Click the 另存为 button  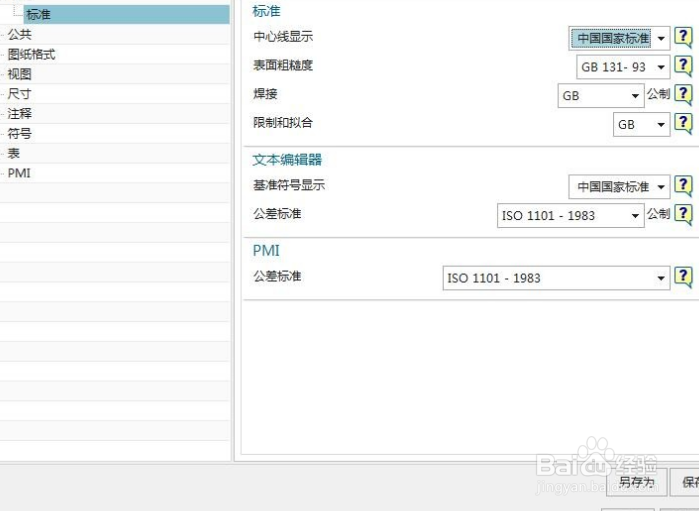pos(636,482)
